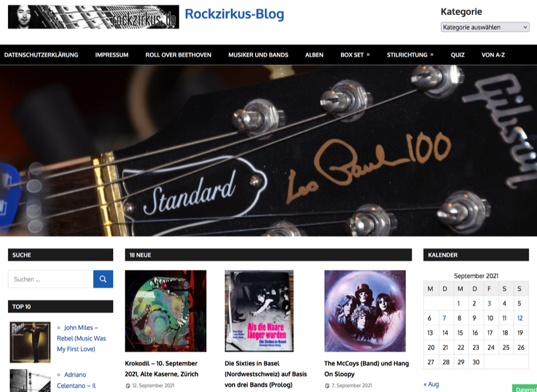Open the Quiz page
The height and width of the screenshot is (392, 537).
click(x=457, y=55)
